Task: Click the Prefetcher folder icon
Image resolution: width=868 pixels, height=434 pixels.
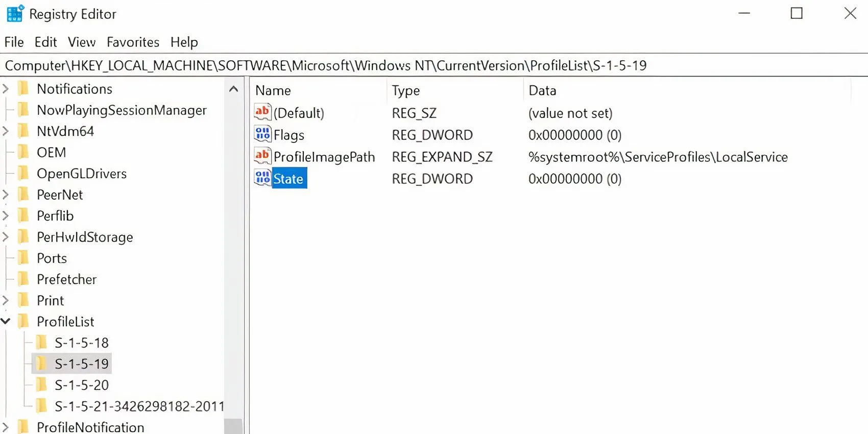Action: (x=23, y=279)
